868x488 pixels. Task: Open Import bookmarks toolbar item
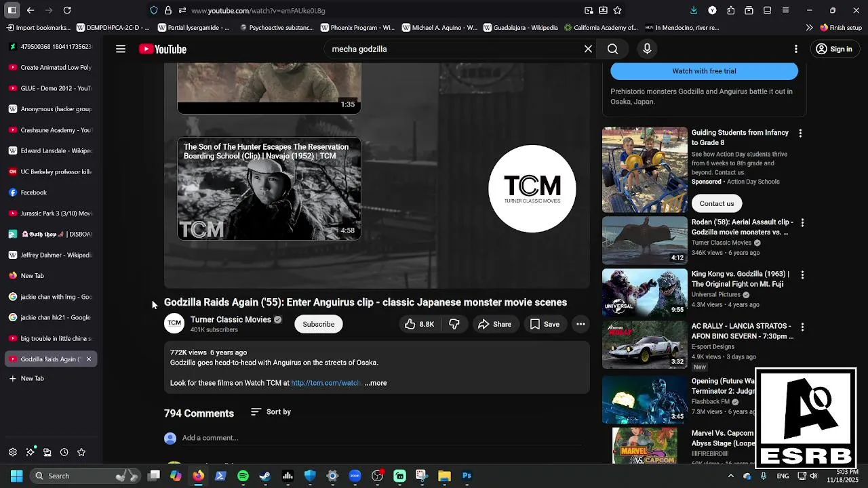[39, 28]
